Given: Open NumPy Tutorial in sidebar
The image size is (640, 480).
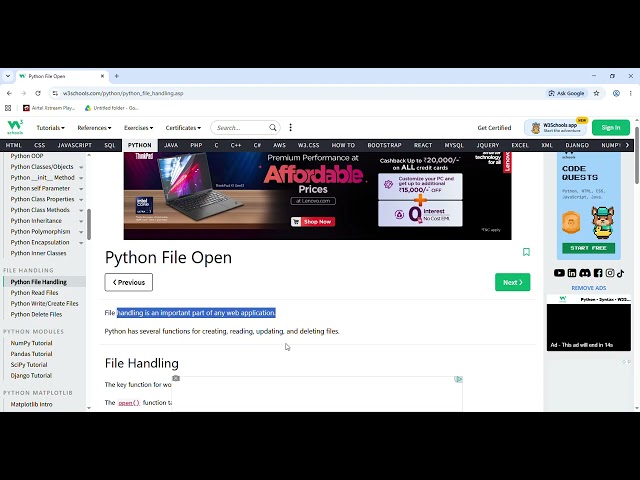Looking at the screenshot, I should (x=31, y=343).
